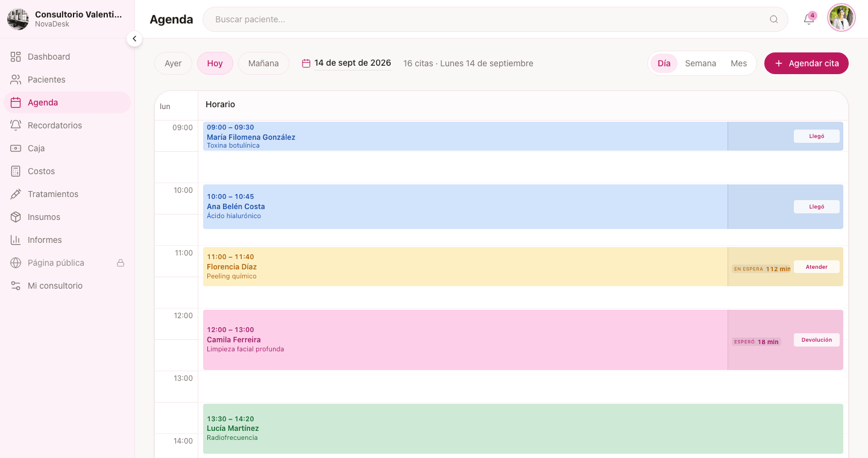Collapse the sidebar with the chevron
The image size is (868, 458).
134,39
